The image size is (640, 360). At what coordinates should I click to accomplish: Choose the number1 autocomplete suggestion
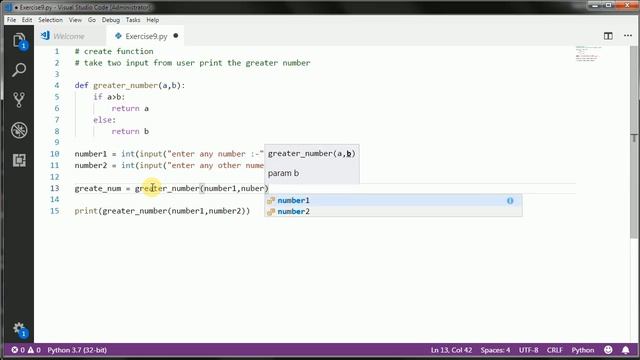point(393,200)
